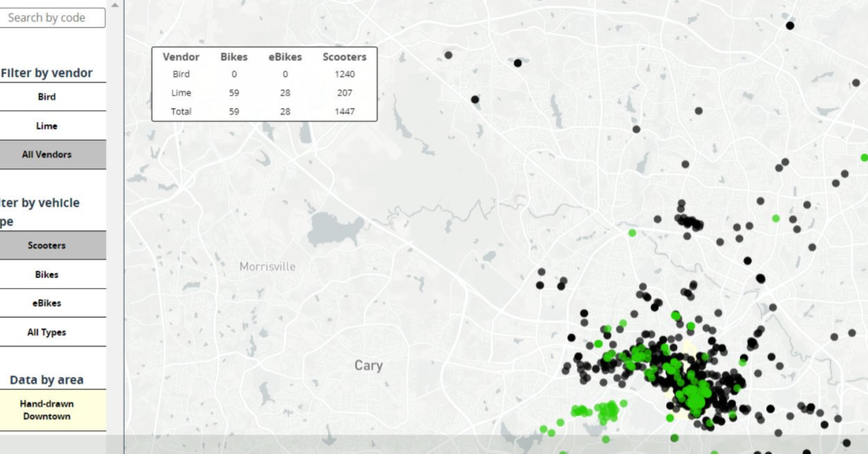Click Lime scooter count 207
This screenshot has width=868, height=454.
(344, 93)
